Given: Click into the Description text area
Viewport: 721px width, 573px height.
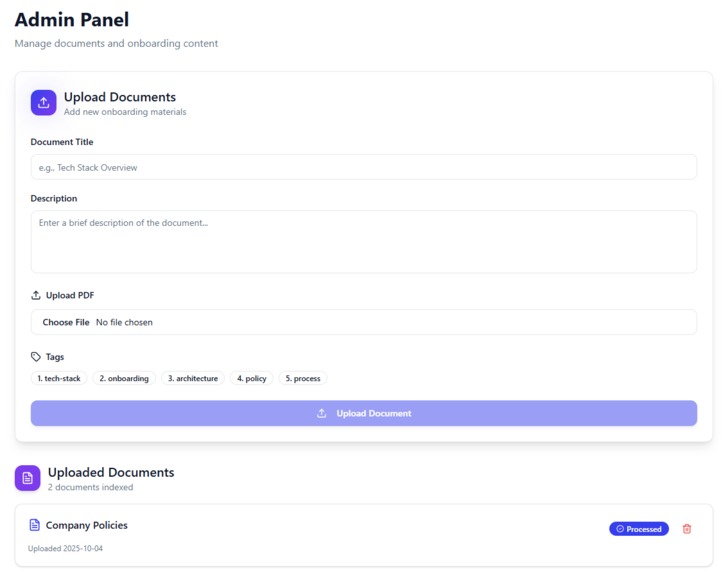Looking at the screenshot, I should point(364,242).
